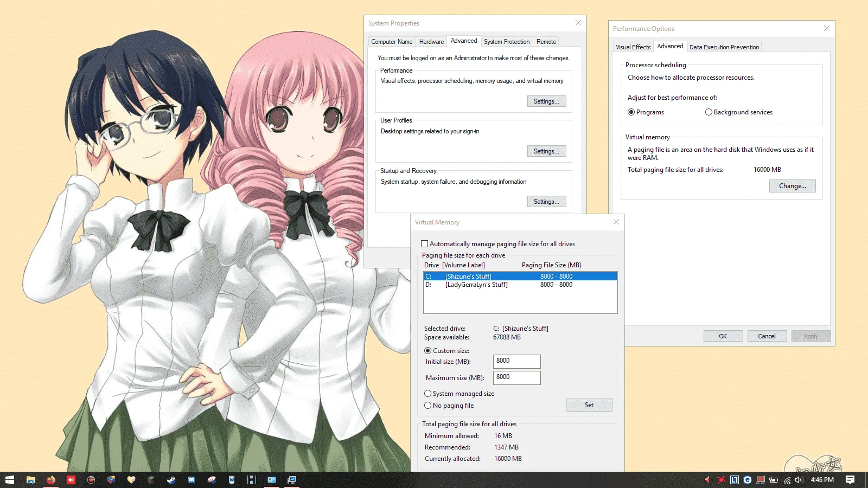Close the System Properties window

point(578,23)
